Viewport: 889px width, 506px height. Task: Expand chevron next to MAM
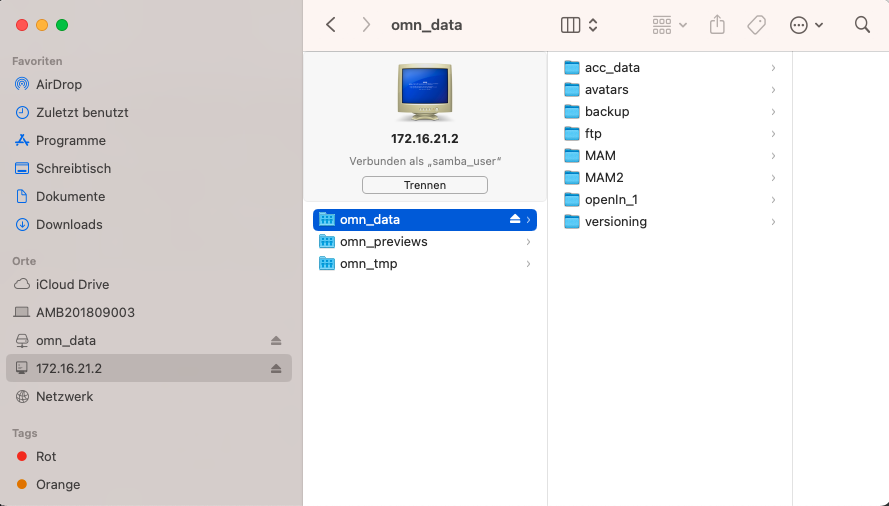pos(773,155)
